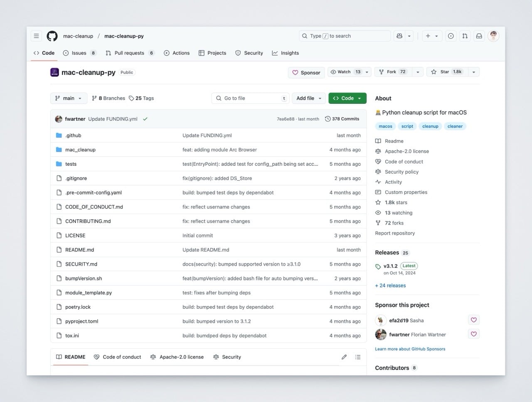Open Custom properties link
532x402 pixels.
pos(401,192)
